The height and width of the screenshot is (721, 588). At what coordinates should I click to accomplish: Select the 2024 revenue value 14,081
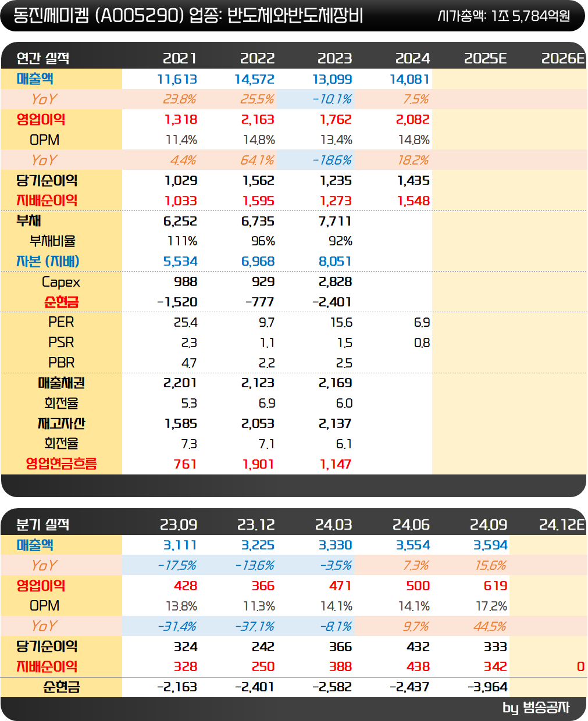(409, 79)
